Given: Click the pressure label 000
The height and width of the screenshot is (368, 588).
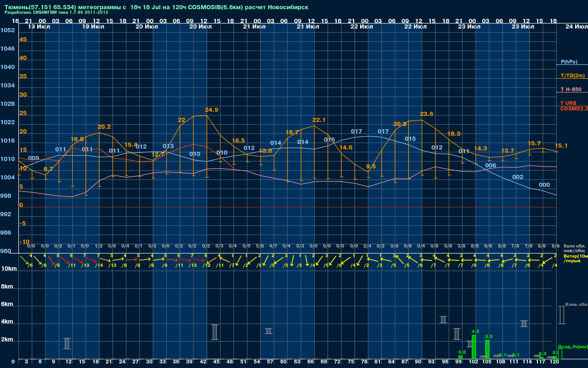Looking at the screenshot, I should (544, 185).
